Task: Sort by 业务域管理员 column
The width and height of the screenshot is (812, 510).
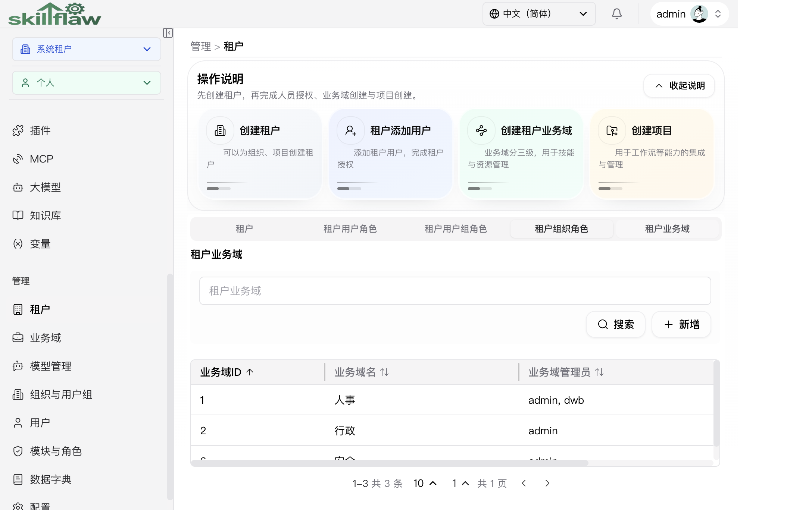Action: click(x=566, y=372)
